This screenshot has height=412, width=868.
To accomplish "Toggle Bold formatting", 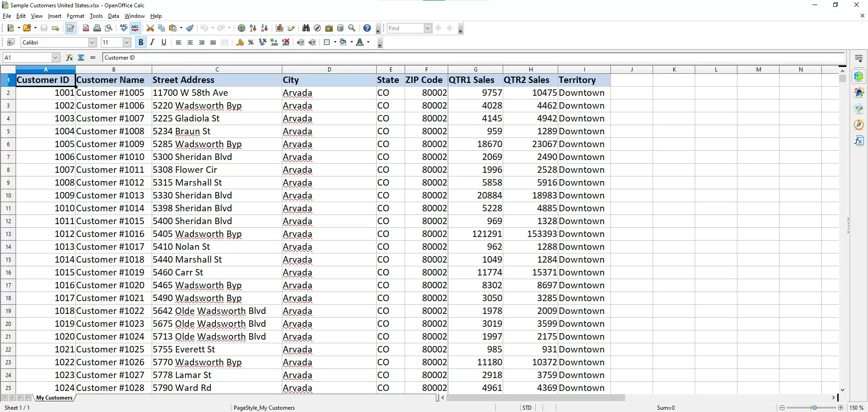I will coord(141,43).
